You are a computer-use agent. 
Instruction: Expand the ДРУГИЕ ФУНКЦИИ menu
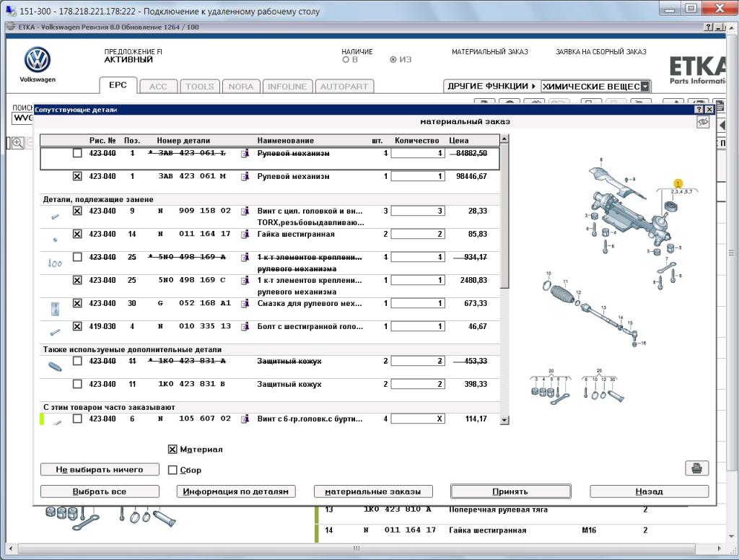click(491, 87)
